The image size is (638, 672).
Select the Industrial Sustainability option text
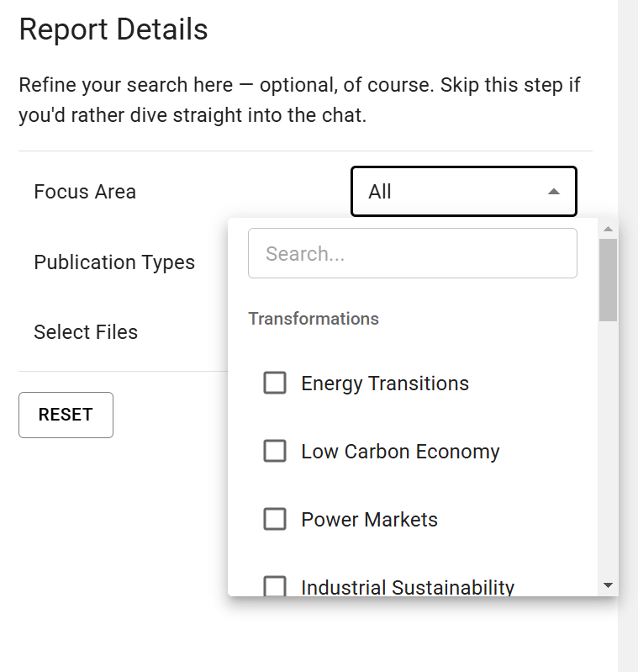click(408, 587)
